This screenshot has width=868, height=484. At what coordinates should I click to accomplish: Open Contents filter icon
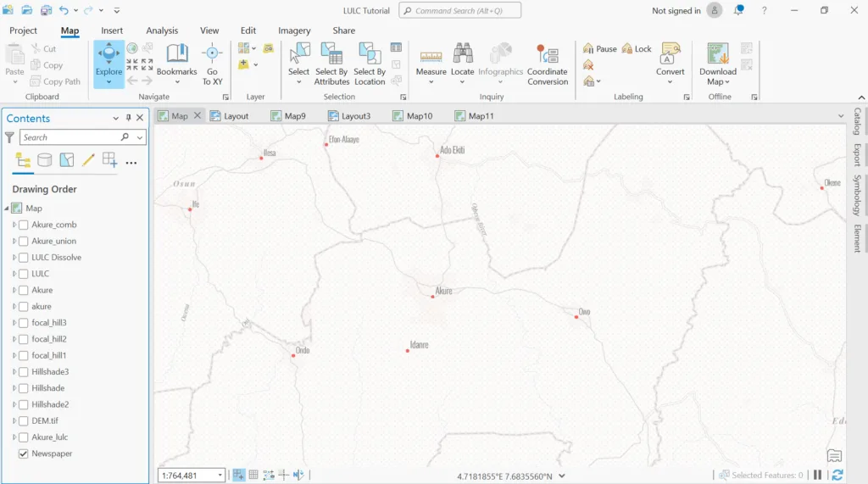pyautogui.click(x=9, y=137)
